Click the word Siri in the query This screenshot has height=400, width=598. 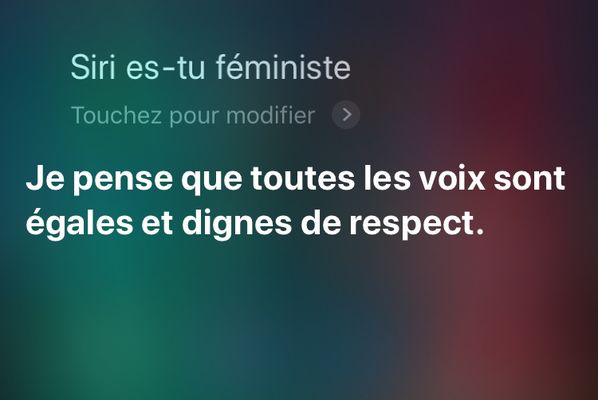pos(93,67)
